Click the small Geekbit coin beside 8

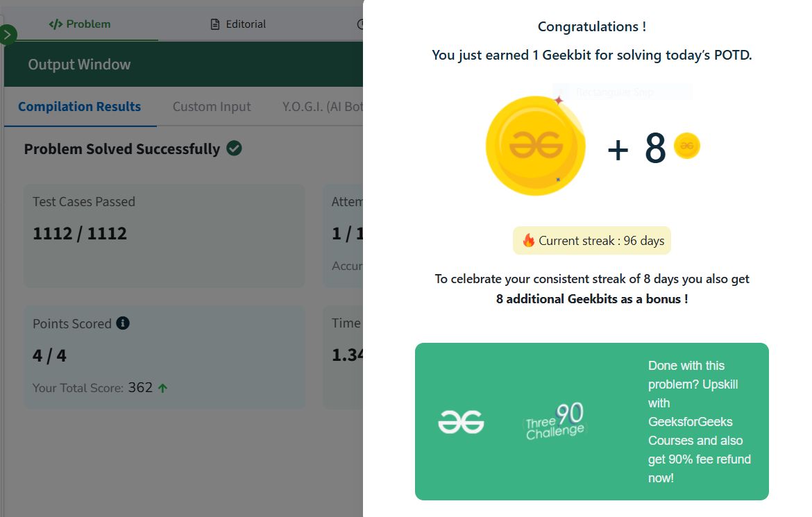(x=686, y=146)
